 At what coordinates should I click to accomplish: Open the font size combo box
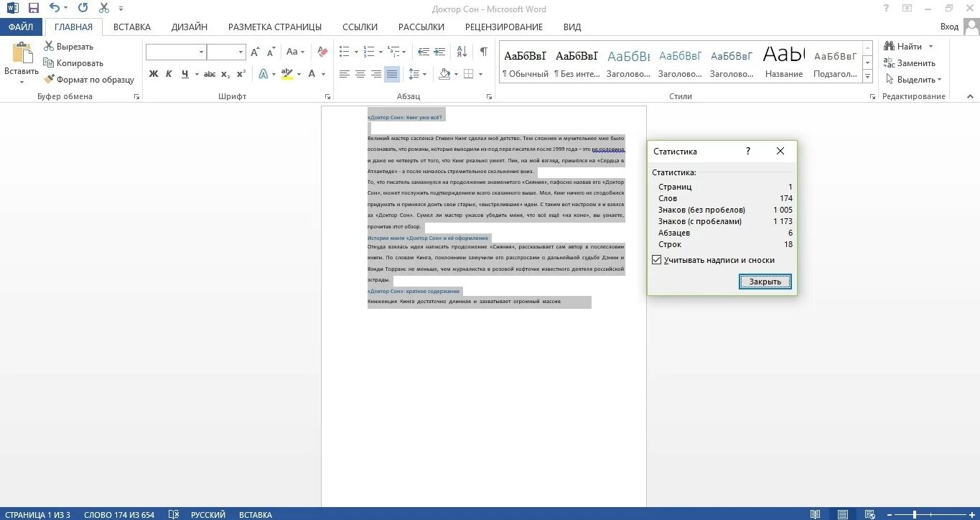pos(226,52)
